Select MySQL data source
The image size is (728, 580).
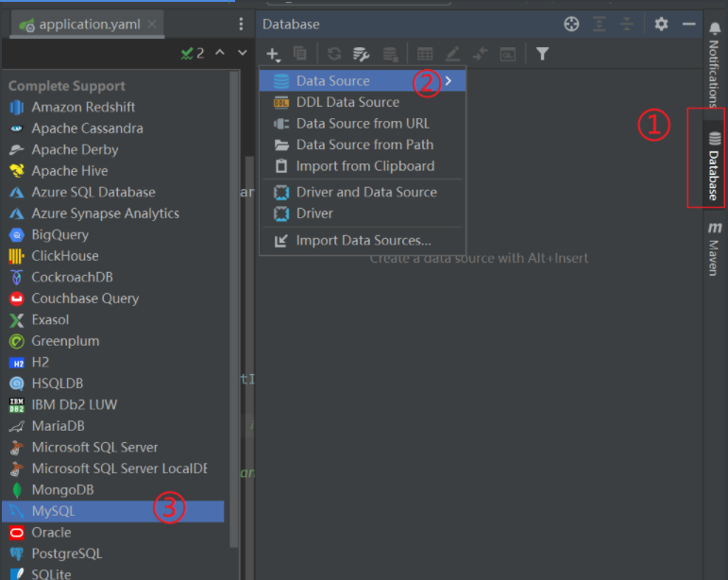pos(113,511)
